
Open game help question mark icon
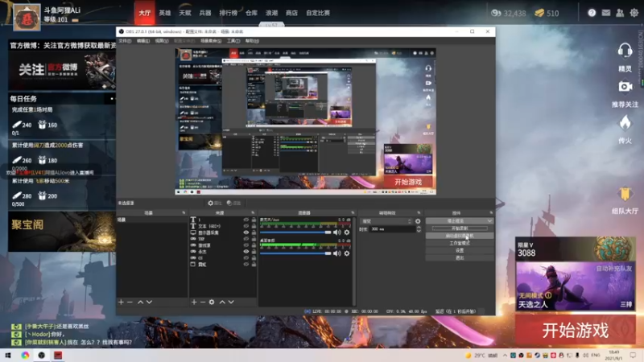pyautogui.click(x=592, y=13)
